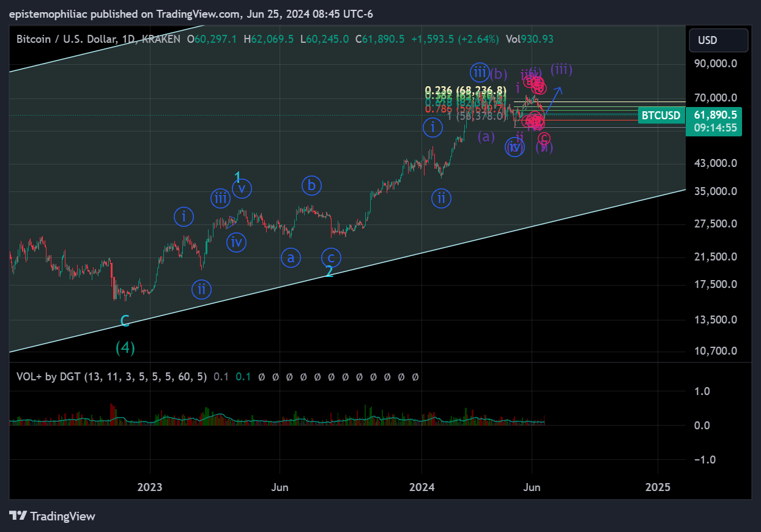Click the +1,593.5 (+2.64%) change value

coord(455,39)
